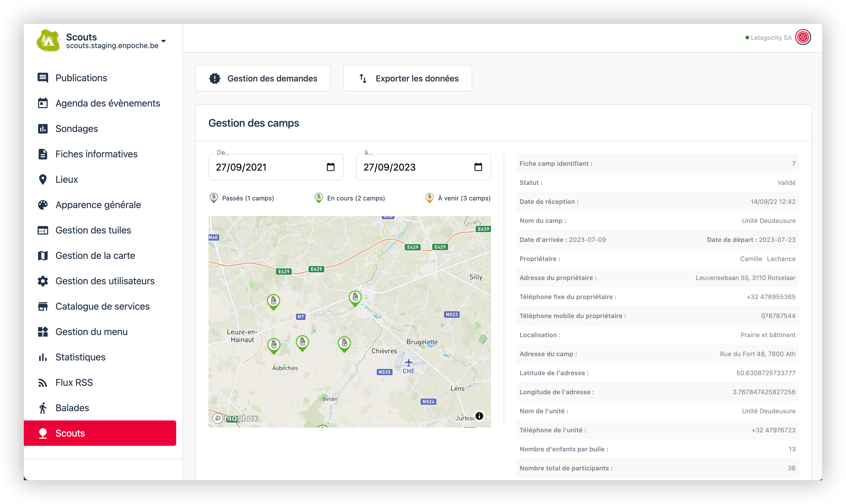Click the Gestion de la carte map icon
846x504 pixels.
[43, 255]
